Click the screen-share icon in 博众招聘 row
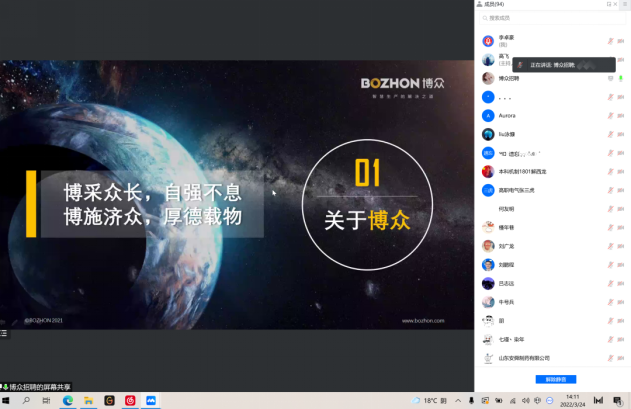Viewport: 631px width, 409px height. coord(610,78)
